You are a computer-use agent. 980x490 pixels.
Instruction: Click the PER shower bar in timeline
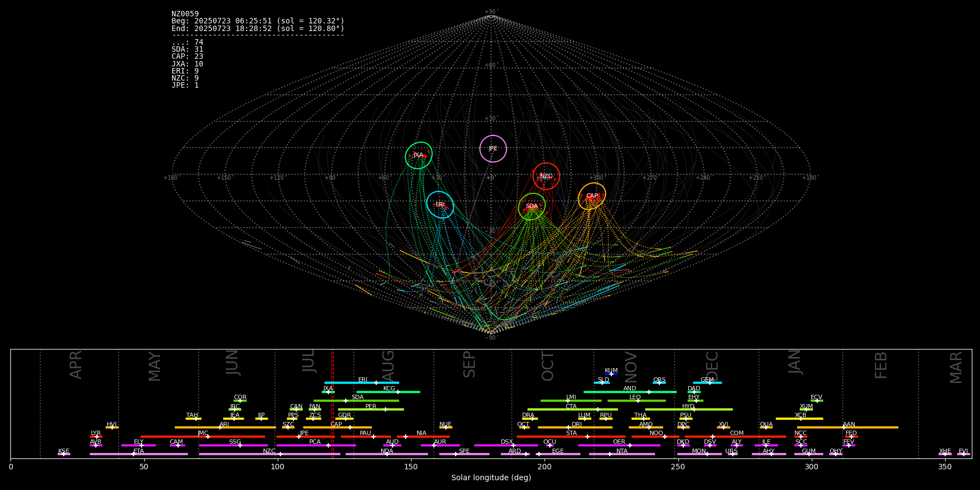click(371, 409)
